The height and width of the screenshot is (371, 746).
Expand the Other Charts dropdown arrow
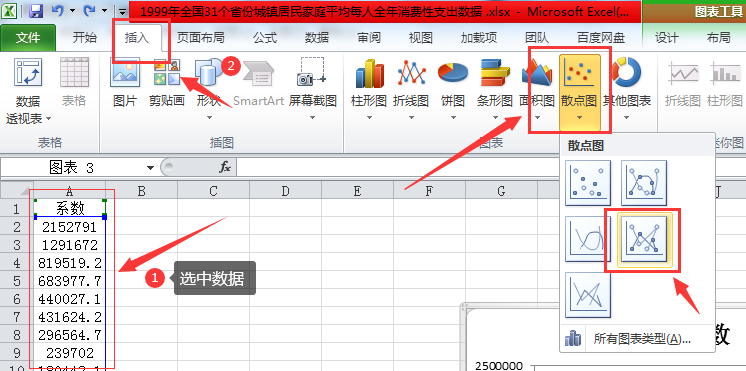pos(627,117)
